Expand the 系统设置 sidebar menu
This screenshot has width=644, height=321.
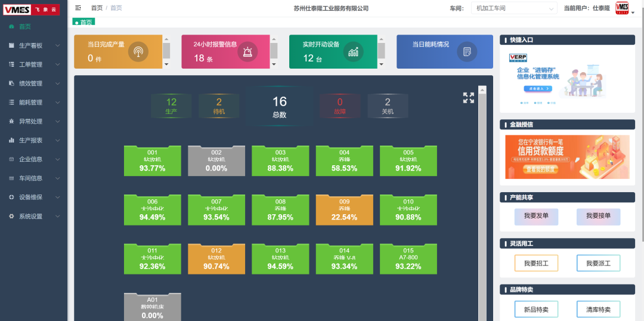(33, 216)
